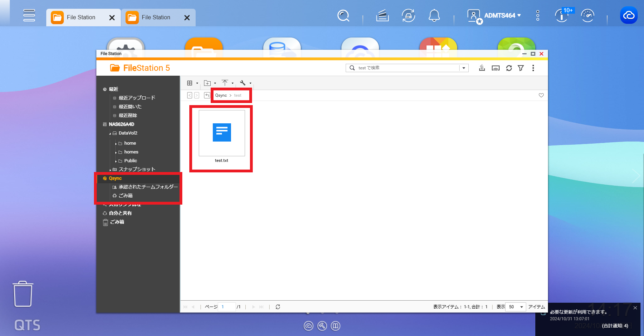
Task: Open the smart file filter funnel icon
Action: pyautogui.click(x=521, y=68)
